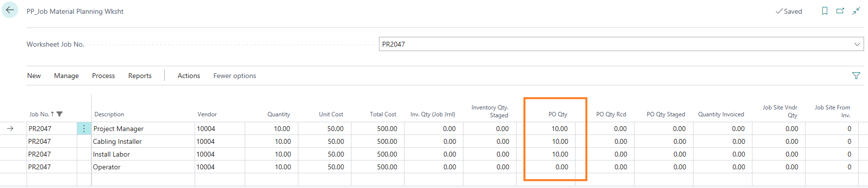Image resolution: width=868 pixels, height=188 pixels.
Task: Click PO Qty Staged column header
Action: (x=665, y=114)
